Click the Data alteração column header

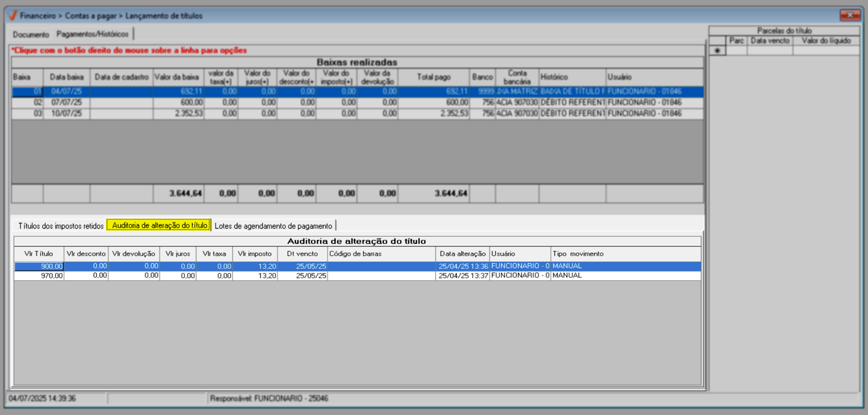click(462, 254)
